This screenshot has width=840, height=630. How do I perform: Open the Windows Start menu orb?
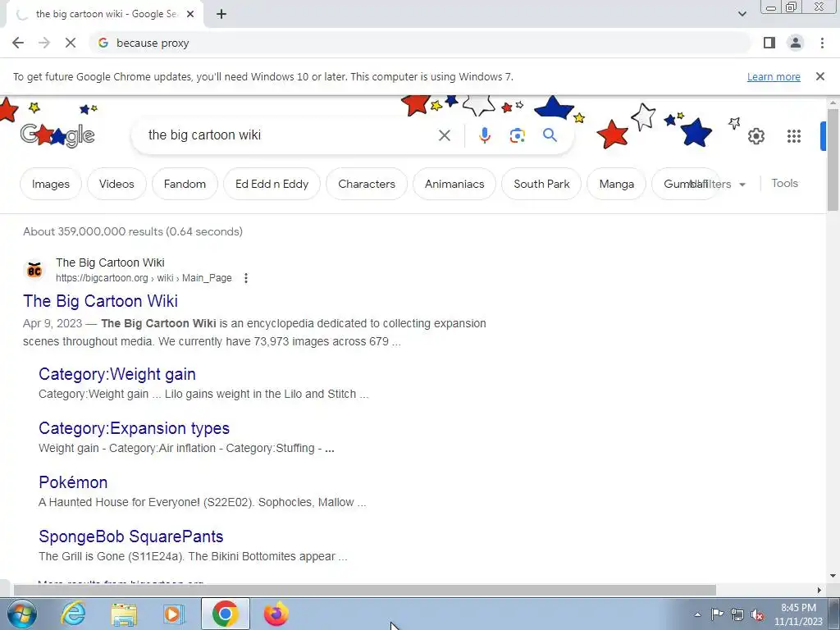pos(21,614)
